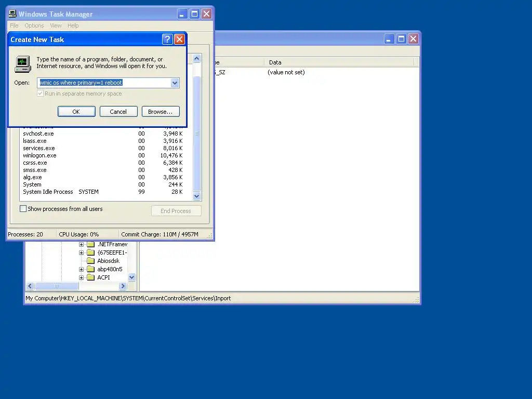Image resolution: width=532 pixels, height=399 pixels.
Task: Click OK in Create New Task dialog
Action: [x=76, y=112]
